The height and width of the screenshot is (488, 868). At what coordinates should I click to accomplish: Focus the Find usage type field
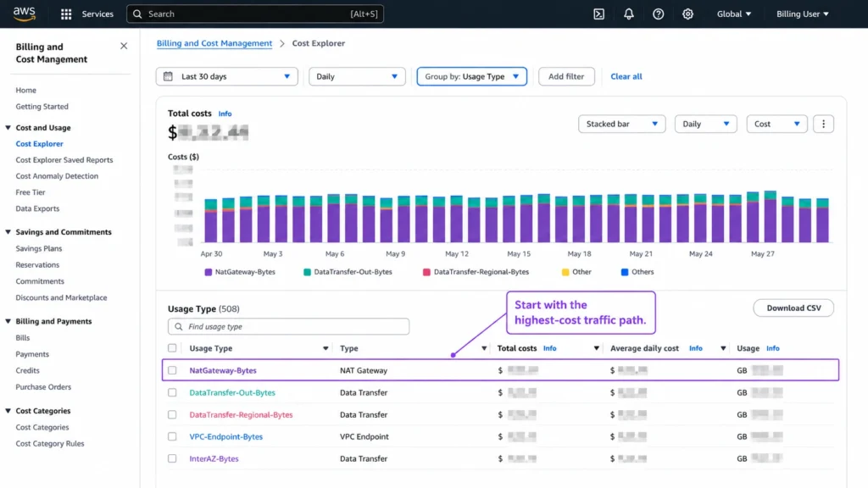point(288,326)
